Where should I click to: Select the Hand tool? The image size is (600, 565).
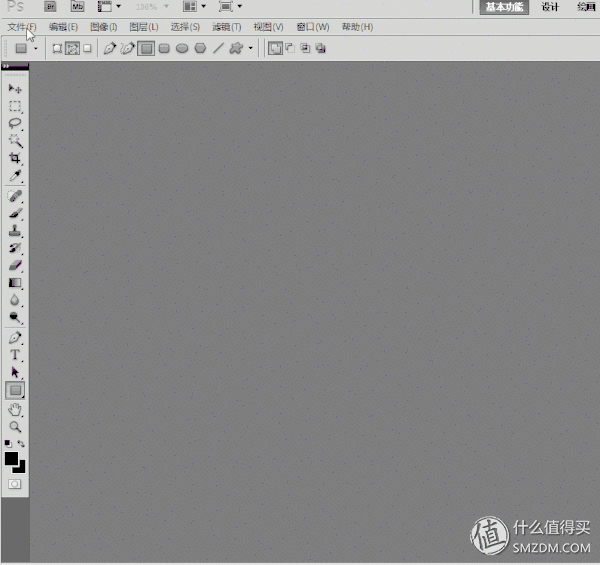click(15, 410)
